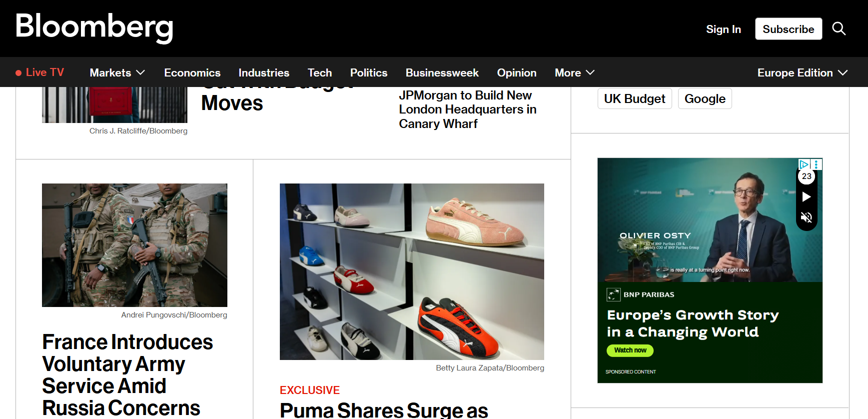The width and height of the screenshot is (868, 419).
Task: Click the Bloomberg logo
Action: tap(94, 27)
